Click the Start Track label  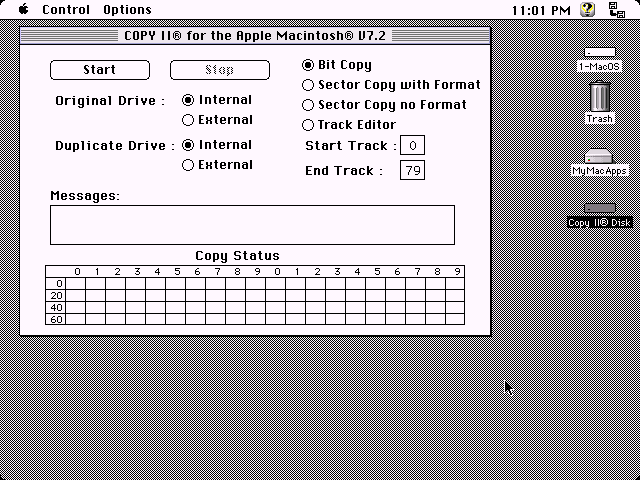[x=351, y=146]
